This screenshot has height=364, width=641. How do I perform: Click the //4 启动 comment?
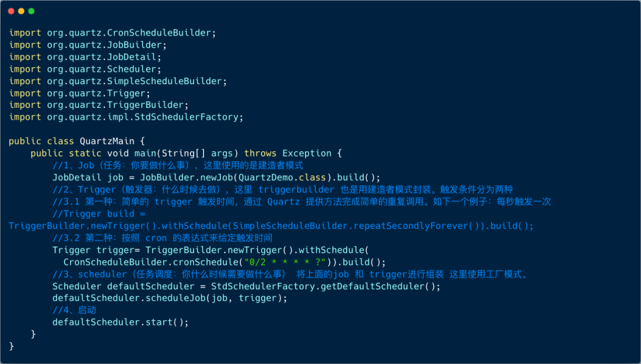74,311
